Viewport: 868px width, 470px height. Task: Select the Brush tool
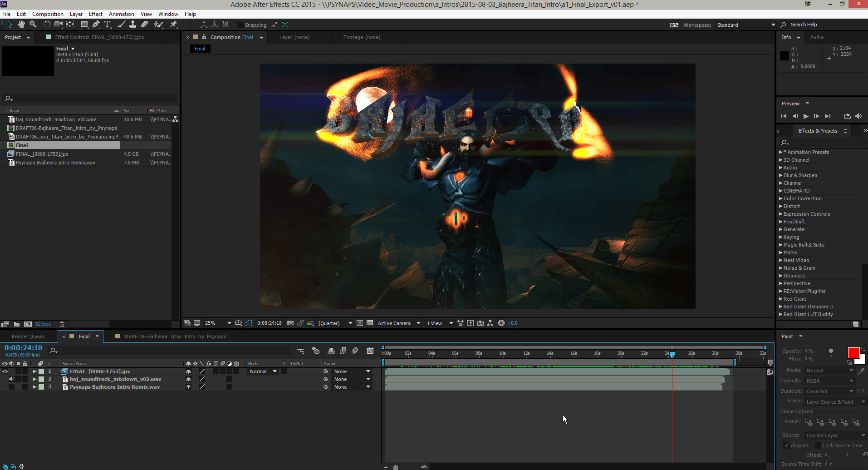click(121, 25)
